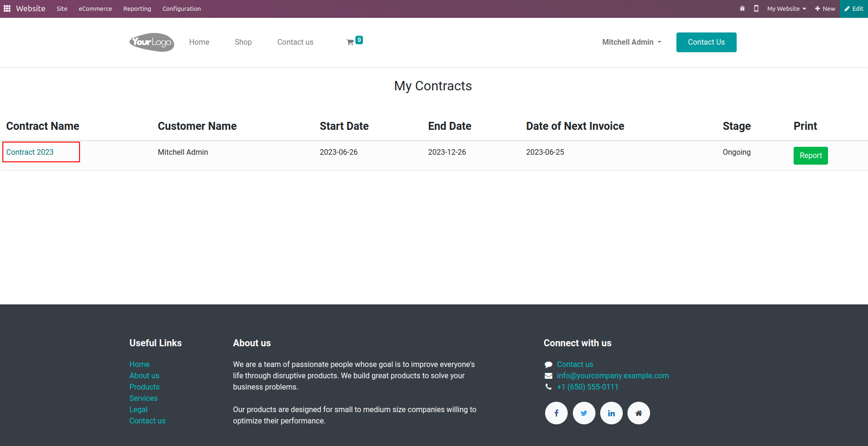Image resolution: width=868 pixels, height=446 pixels.
Task: Open the Contract 2023 link
Action: 30,152
